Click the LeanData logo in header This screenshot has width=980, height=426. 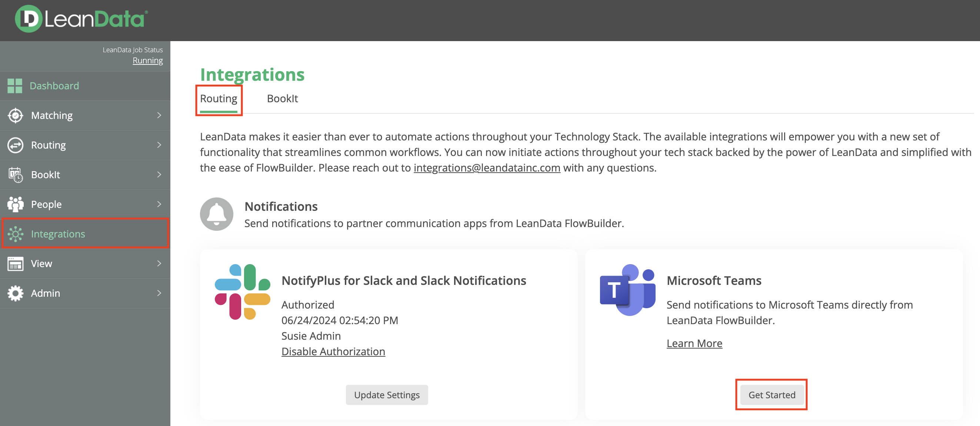pos(81,19)
